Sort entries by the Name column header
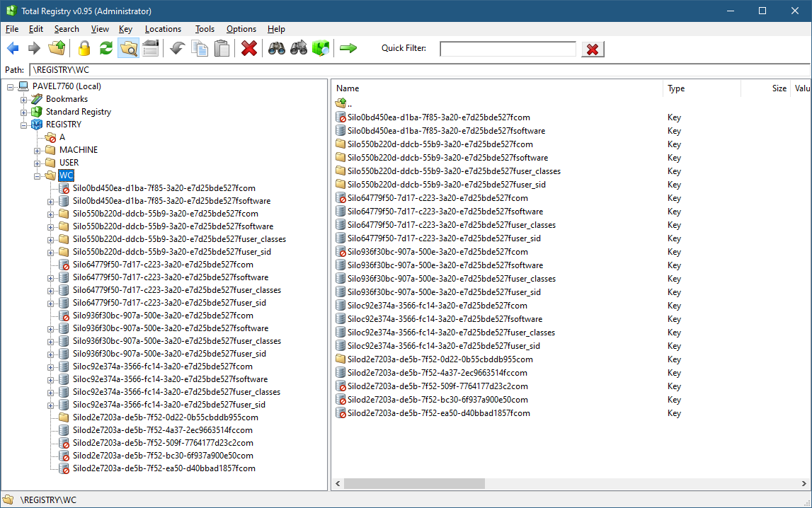This screenshot has width=812, height=508. 348,88
